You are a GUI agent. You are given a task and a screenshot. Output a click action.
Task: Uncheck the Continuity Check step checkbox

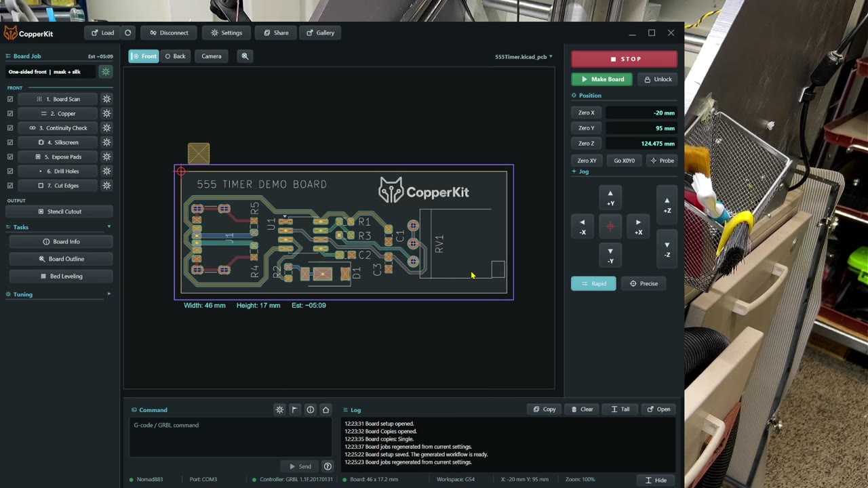point(10,128)
